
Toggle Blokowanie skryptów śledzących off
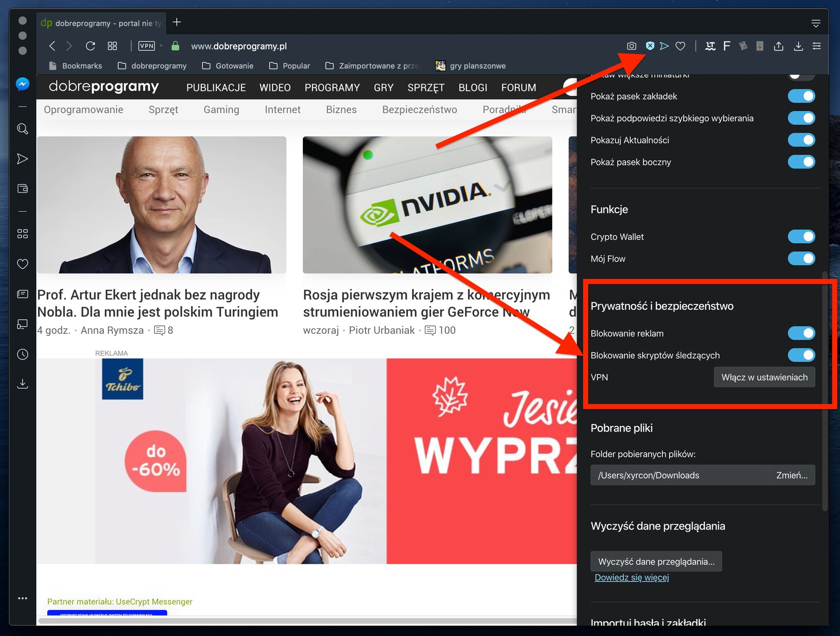[x=801, y=355]
